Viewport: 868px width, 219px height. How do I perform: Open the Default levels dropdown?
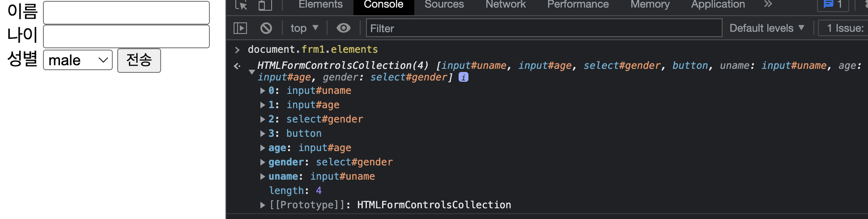click(767, 28)
